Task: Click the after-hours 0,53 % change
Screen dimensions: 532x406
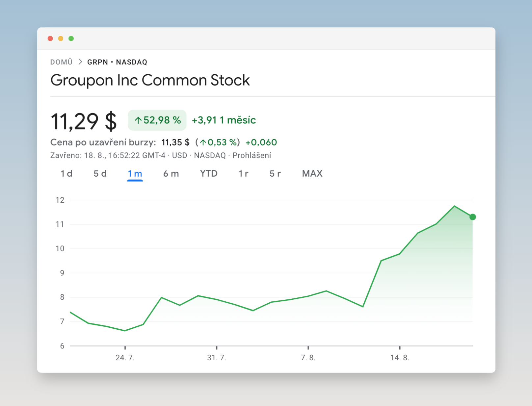Action: [218, 142]
